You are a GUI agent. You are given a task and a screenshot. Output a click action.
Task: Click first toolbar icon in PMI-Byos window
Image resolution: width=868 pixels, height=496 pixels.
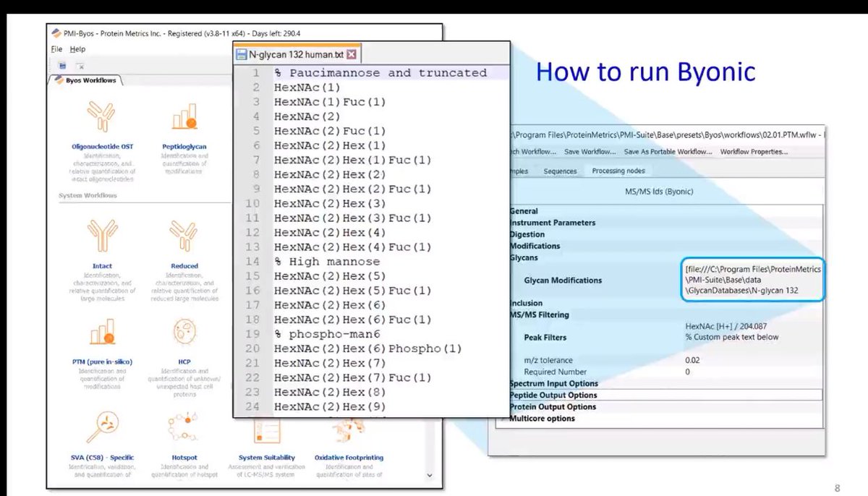[62, 65]
